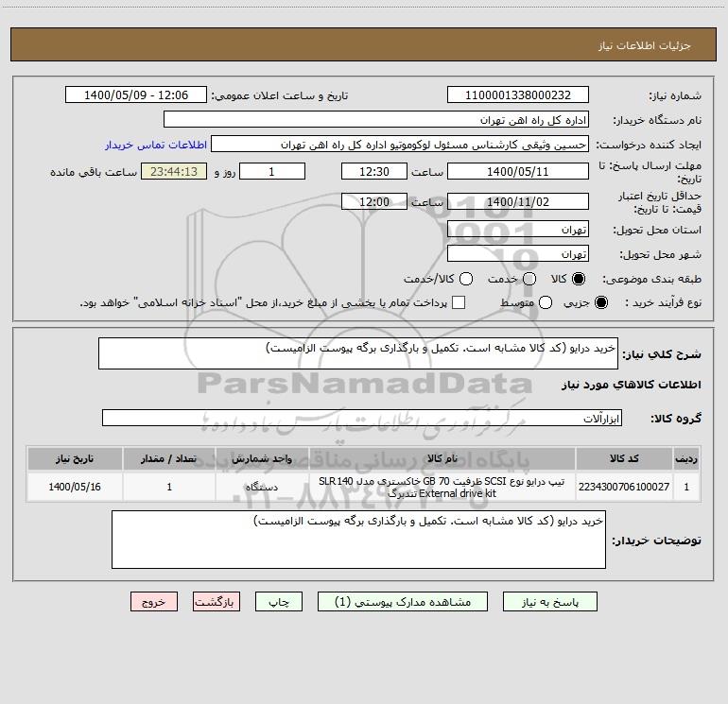
Task: Click the خروج exit button
Action: [x=154, y=601]
